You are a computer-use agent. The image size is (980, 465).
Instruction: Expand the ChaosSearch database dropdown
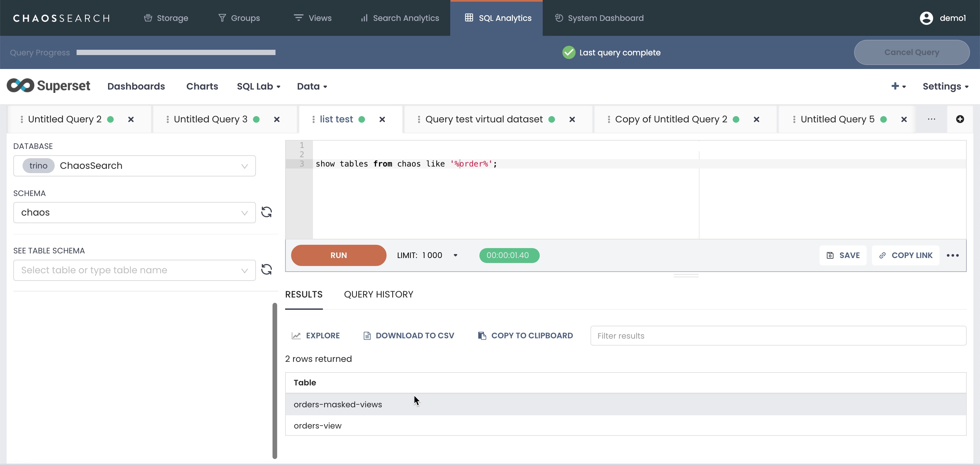point(244,166)
